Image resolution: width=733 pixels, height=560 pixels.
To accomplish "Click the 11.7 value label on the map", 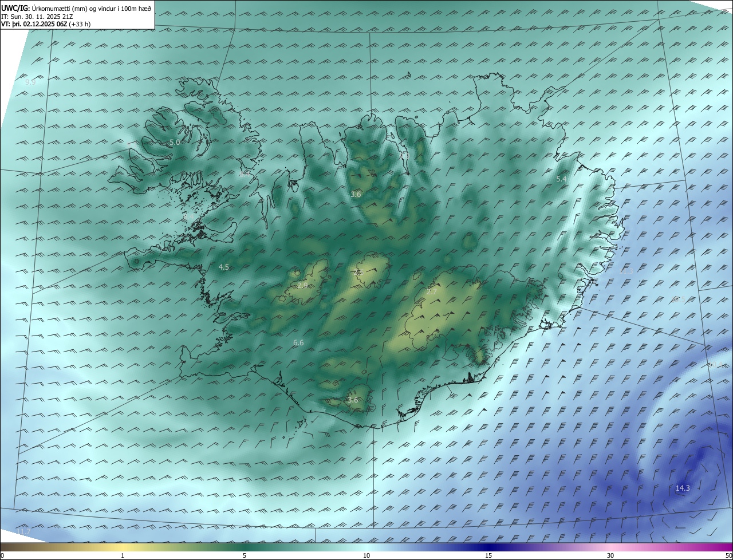I will pyautogui.click(x=23, y=533).
